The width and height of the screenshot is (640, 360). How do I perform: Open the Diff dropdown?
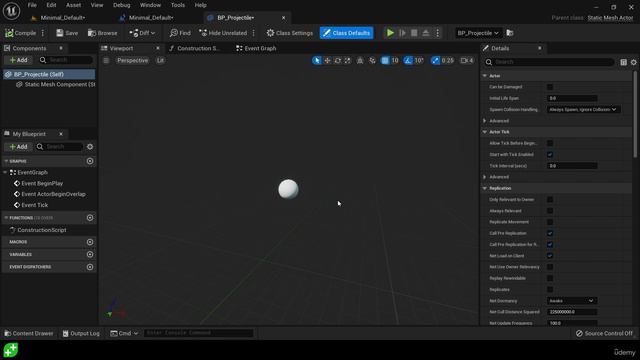click(x=142, y=33)
